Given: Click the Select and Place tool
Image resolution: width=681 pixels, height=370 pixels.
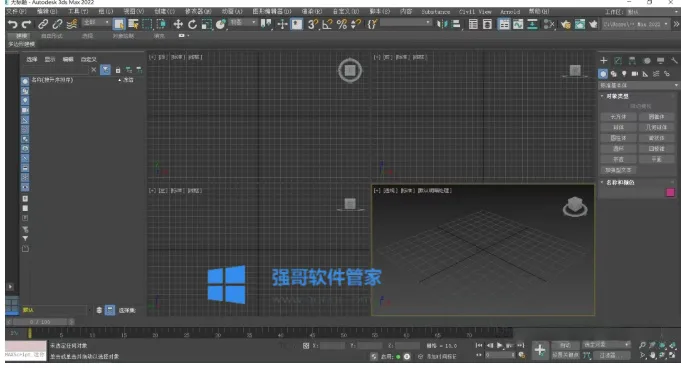Looking at the screenshot, I should 221,24.
